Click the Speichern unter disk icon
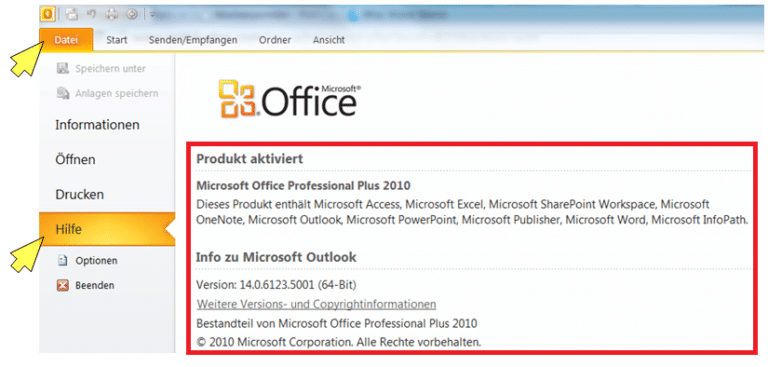This screenshot has height=367, width=768. point(62,69)
